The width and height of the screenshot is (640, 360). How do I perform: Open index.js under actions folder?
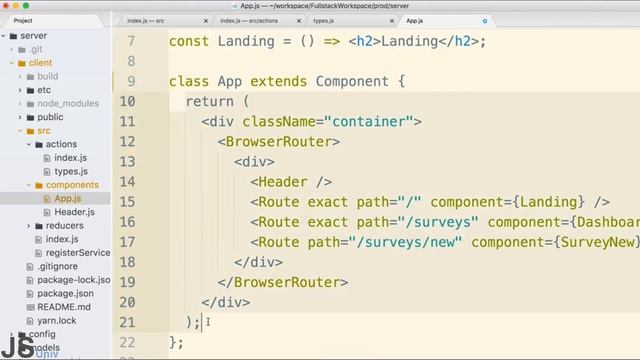tap(70, 158)
